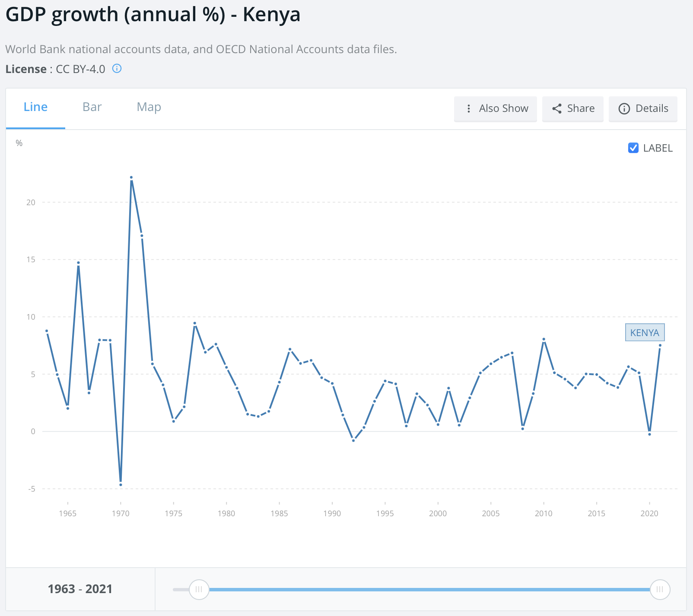Screen dimensions: 693x616
Task: Click the right range slider handle icon
Action: pos(660,589)
